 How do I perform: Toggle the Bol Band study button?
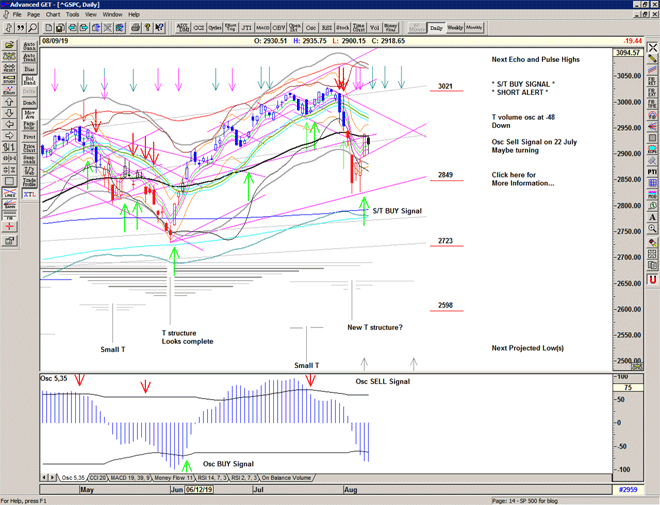(x=29, y=80)
